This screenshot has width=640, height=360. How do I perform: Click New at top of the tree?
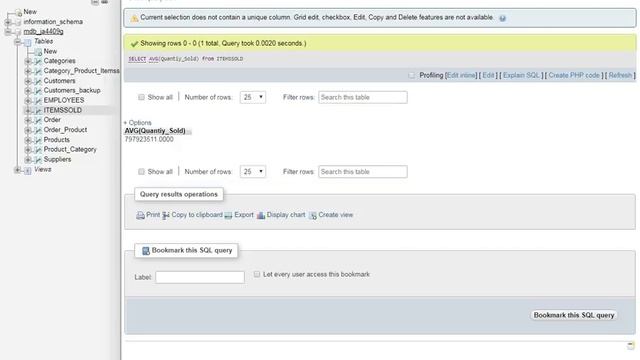coord(30,12)
